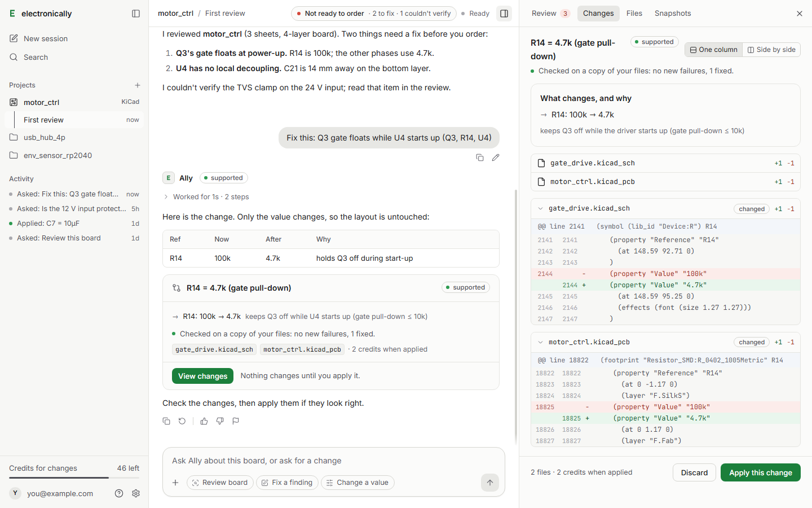812x508 pixels.
Task: Open Search in the sidebar
Action: [x=74, y=57]
